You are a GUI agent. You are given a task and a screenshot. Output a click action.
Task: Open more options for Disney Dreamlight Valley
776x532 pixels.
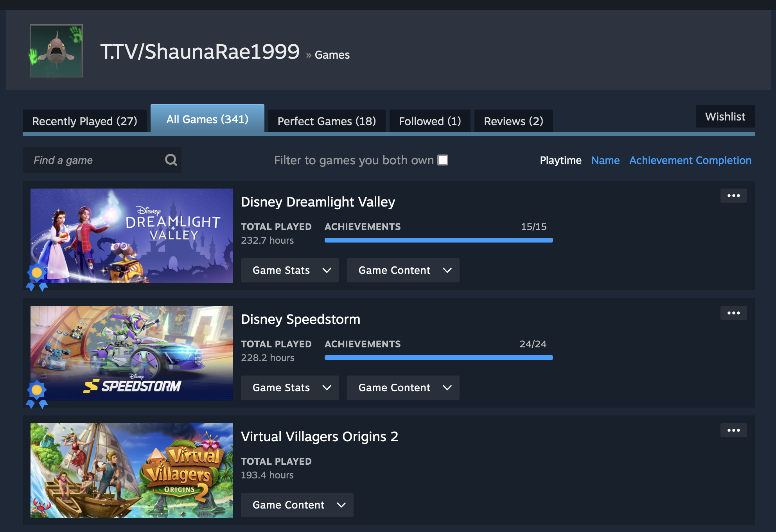coord(733,196)
